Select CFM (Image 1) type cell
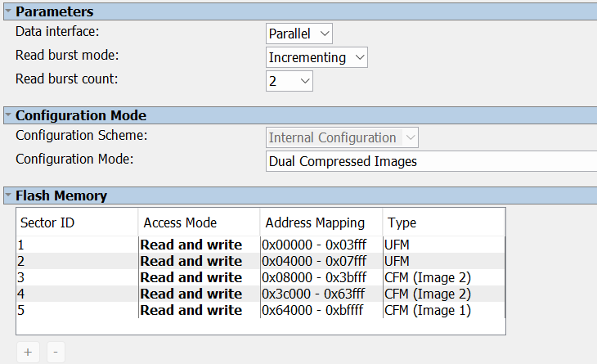597x364 pixels. [428, 310]
